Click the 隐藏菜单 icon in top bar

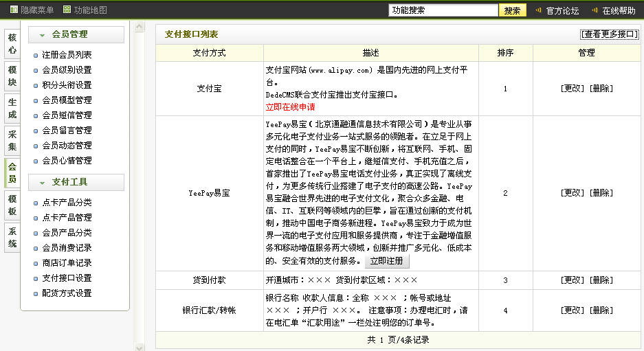14,10
